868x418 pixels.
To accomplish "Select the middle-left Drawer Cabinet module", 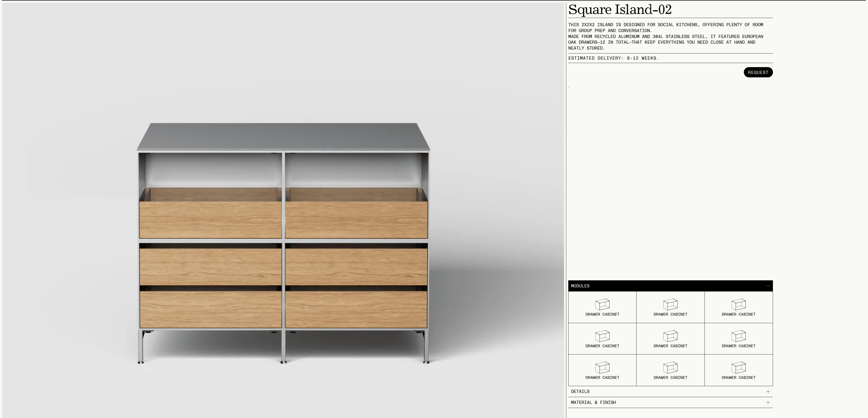I will (x=602, y=339).
